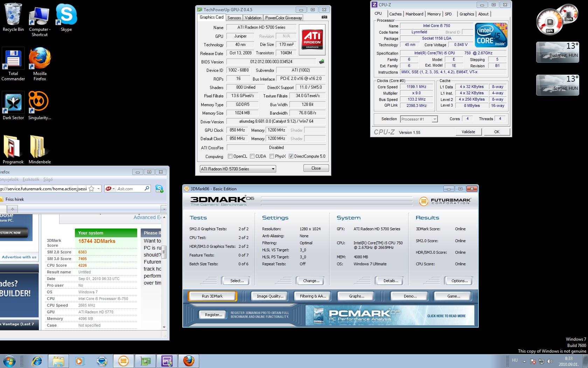588x368 pixels.
Task: Launch Skype from the desktop icon
Action: [66, 18]
